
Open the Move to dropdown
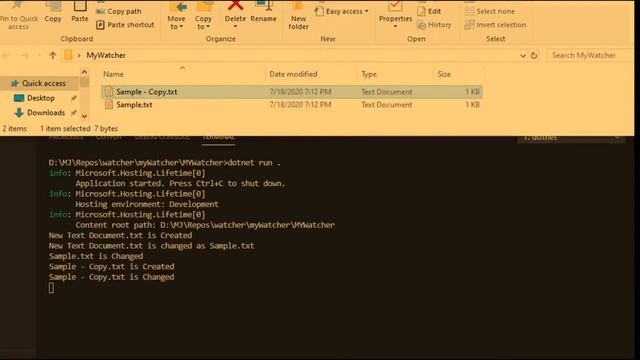tap(176, 16)
